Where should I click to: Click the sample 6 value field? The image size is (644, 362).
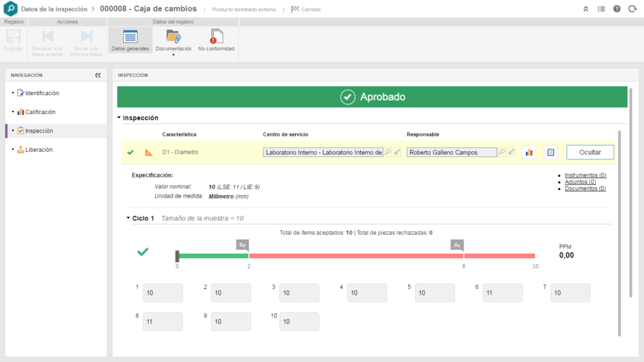point(502,293)
